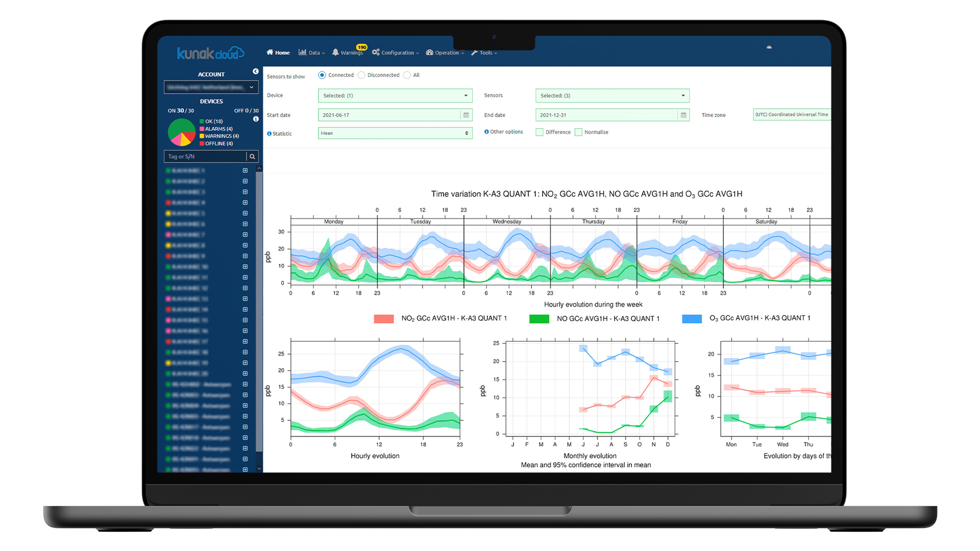Collapse the sidebar with the arrow icon
This screenshot has width=980, height=551.
click(256, 71)
